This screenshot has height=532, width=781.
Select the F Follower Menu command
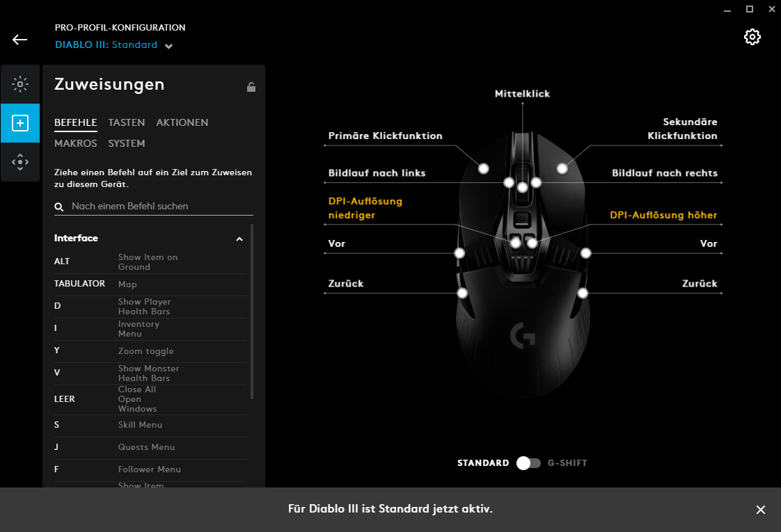150,469
